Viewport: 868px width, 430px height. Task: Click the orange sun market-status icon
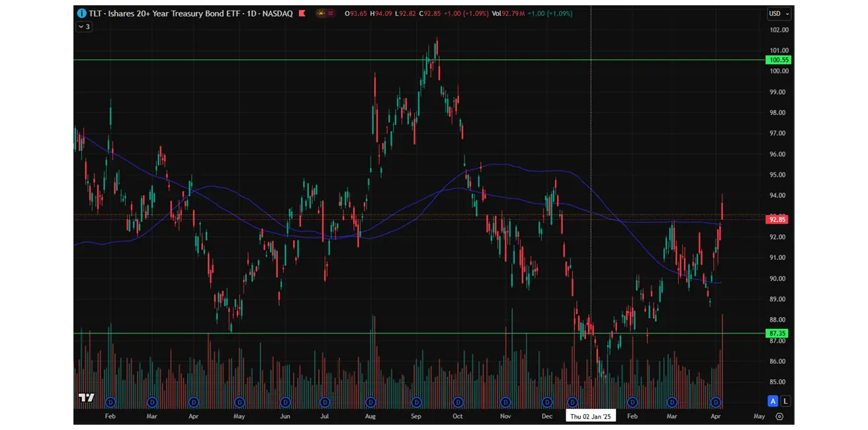pyautogui.click(x=320, y=13)
